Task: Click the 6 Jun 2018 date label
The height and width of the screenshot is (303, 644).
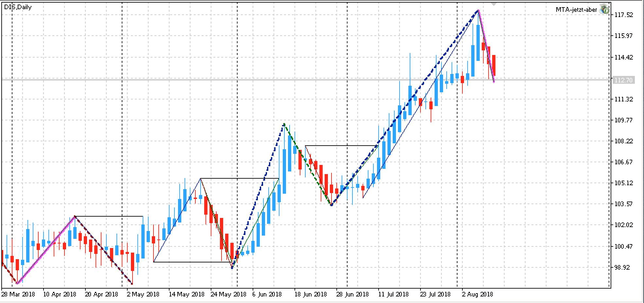Action: click(x=267, y=294)
